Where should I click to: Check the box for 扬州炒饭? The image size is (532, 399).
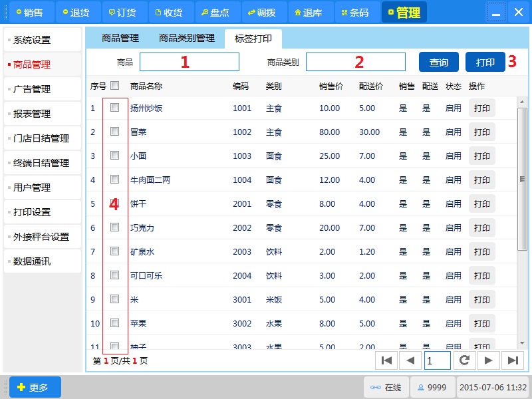pyautogui.click(x=114, y=108)
